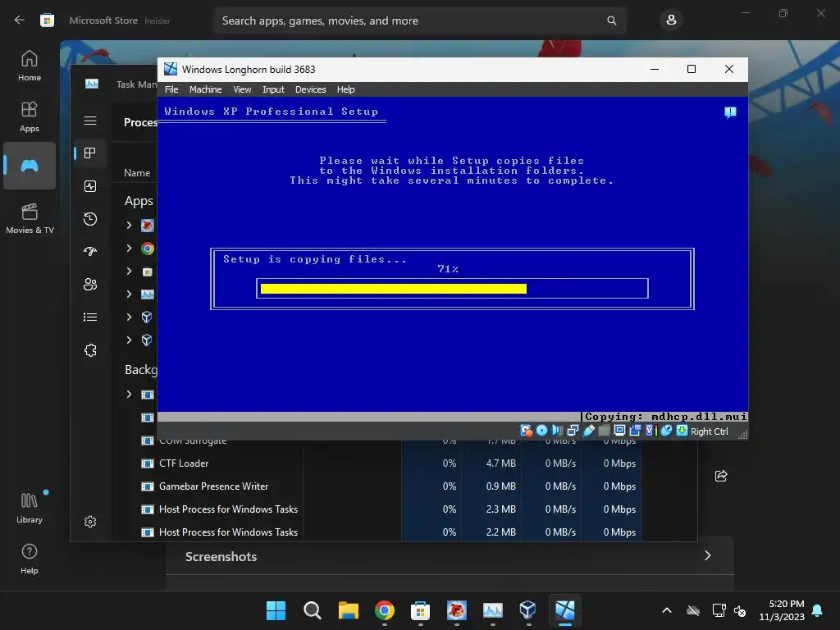Open the Machine menu in VirtualBox

pyautogui.click(x=205, y=89)
